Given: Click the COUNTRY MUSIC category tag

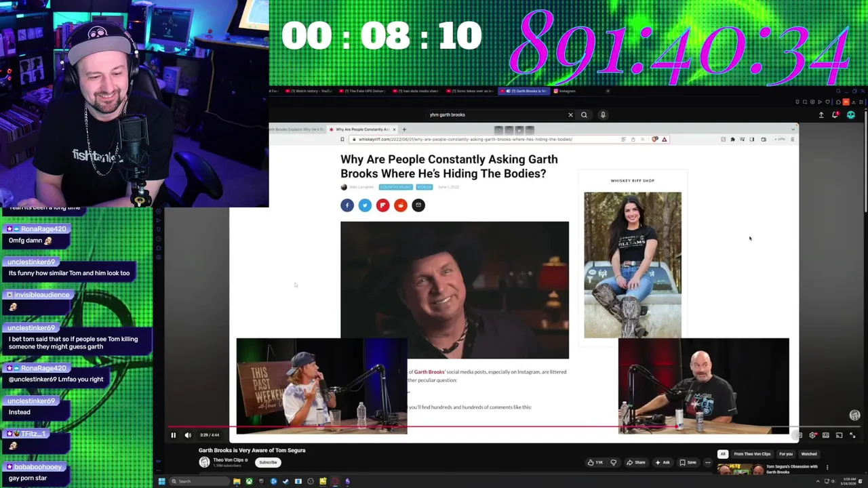Looking at the screenshot, I should (395, 187).
